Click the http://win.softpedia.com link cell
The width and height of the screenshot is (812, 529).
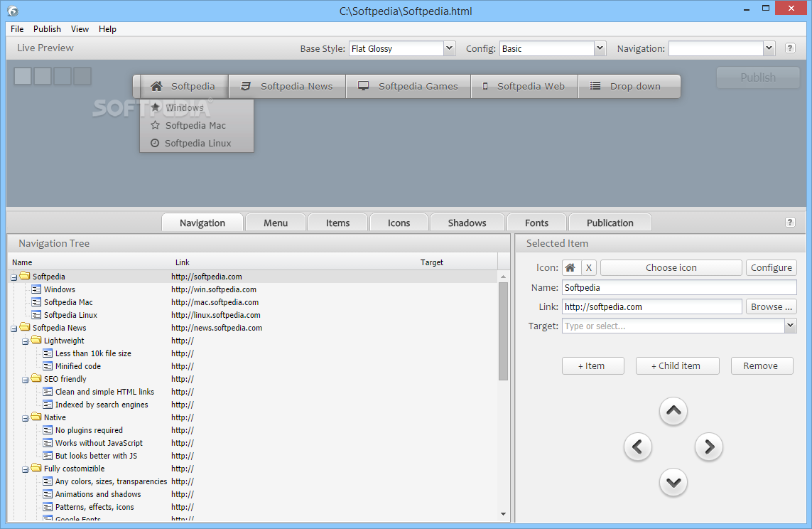[214, 289]
